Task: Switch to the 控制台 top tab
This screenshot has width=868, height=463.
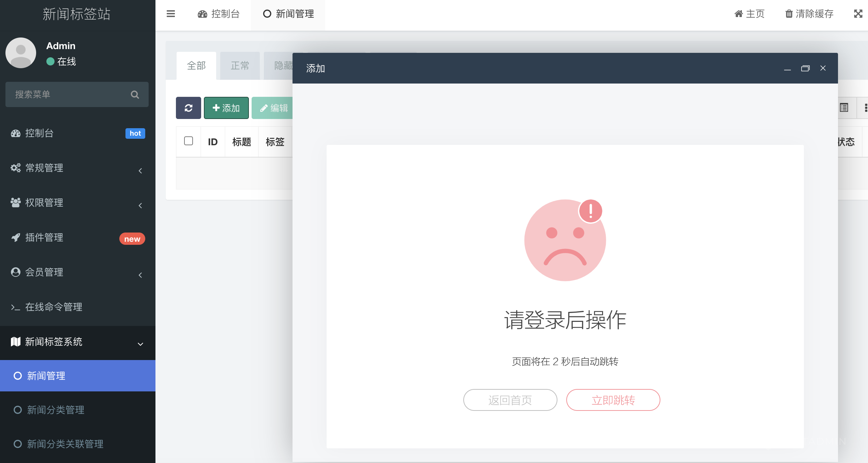Action: coord(219,14)
